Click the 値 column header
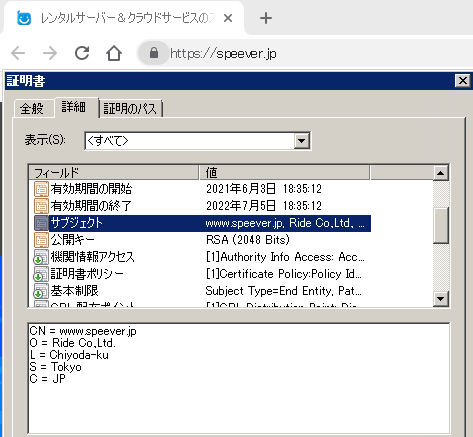The height and width of the screenshot is (437, 473). [284, 172]
